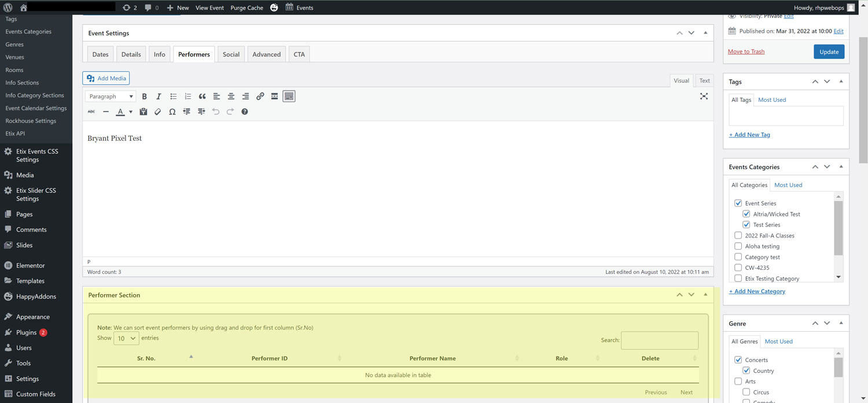Insert a special character (Omega icon)

pyautogui.click(x=172, y=112)
